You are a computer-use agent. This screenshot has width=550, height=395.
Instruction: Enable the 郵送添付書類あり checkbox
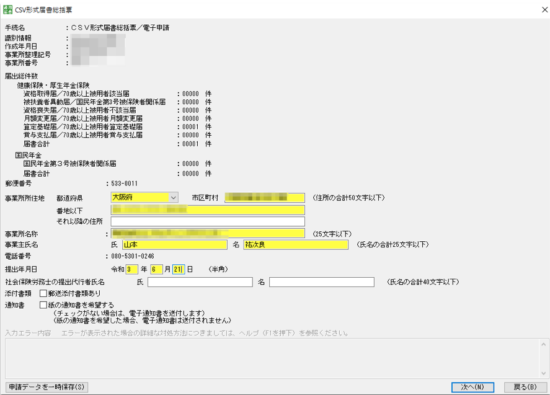pos(43,293)
